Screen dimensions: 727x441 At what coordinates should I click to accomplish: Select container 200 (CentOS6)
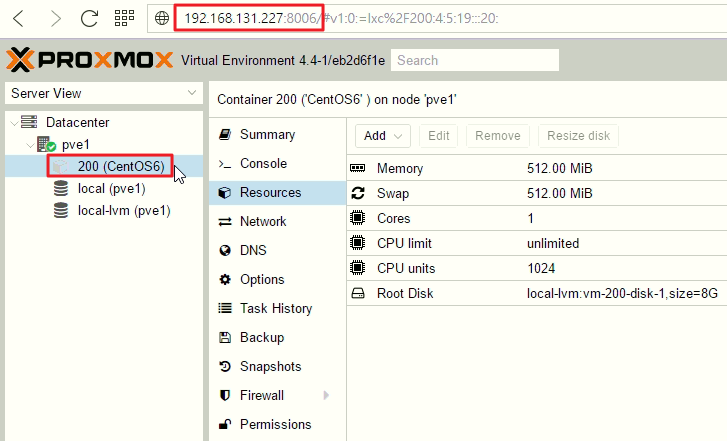pyautogui.click(x=121, y=166)
